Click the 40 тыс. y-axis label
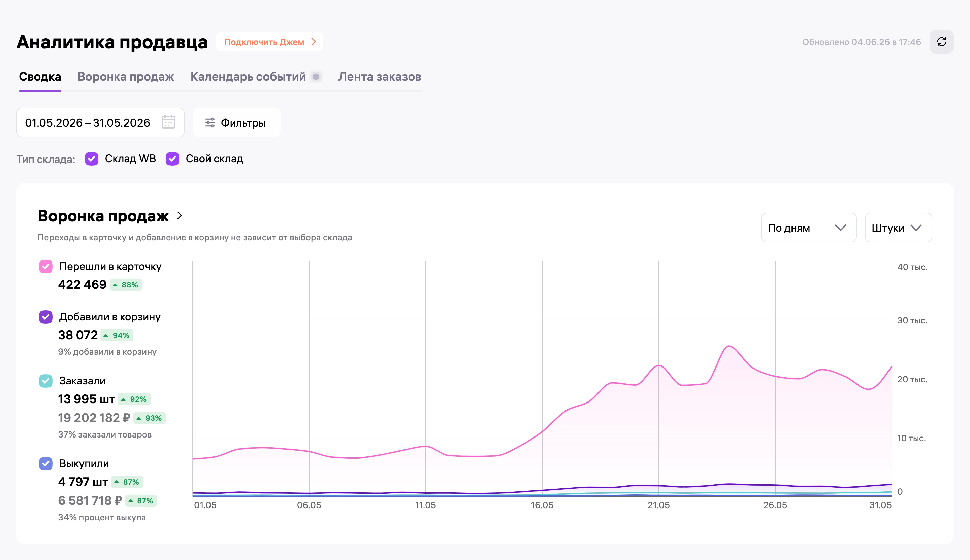 coord(912,267)
